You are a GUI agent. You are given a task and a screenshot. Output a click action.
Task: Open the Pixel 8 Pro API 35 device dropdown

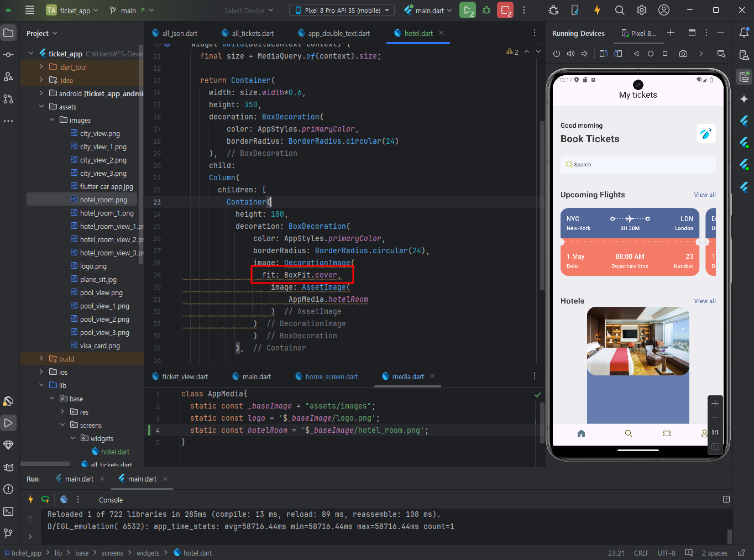pos(342,10)
